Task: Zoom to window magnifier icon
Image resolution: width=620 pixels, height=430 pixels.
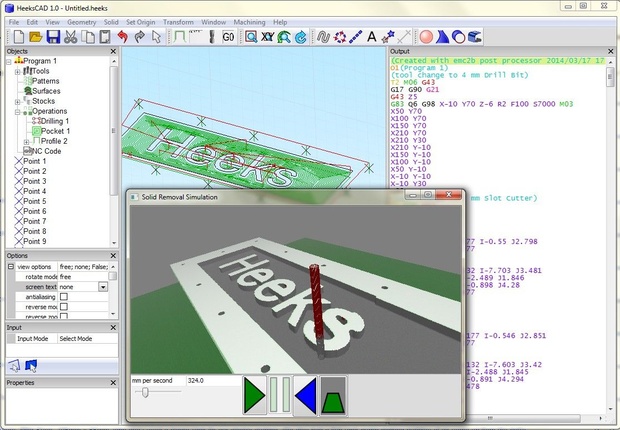Action: (251, 37)
